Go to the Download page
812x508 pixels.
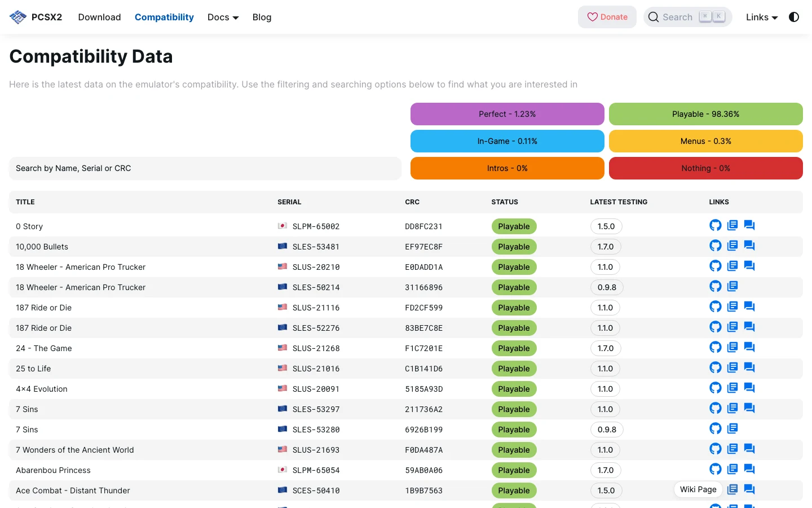coord(100,17)
